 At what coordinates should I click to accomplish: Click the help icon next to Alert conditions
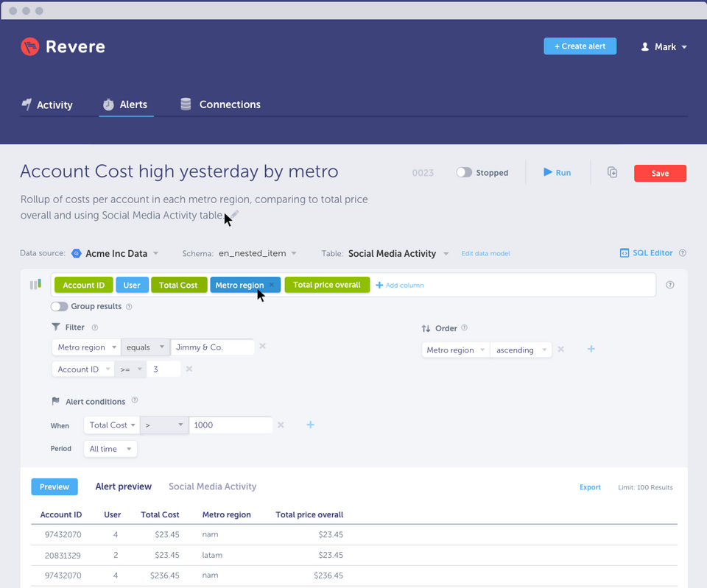coord(134,400)
